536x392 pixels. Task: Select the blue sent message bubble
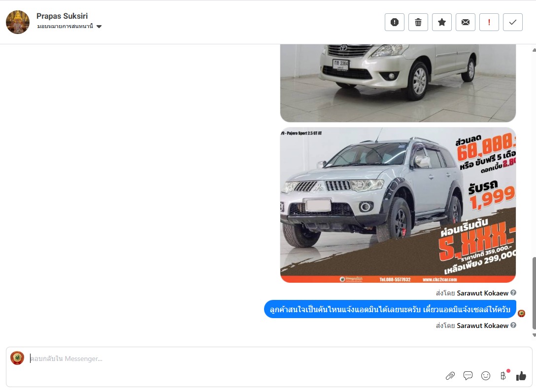tap(390, 309)
